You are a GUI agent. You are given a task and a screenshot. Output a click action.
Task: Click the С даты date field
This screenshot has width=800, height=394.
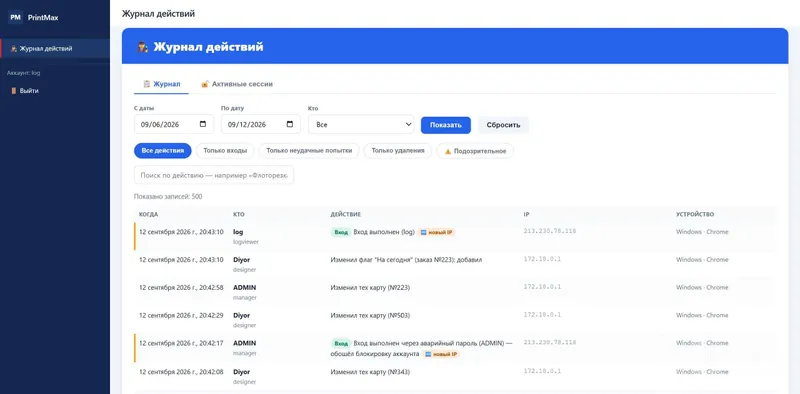pyautogui.click(x=174, y=124)
